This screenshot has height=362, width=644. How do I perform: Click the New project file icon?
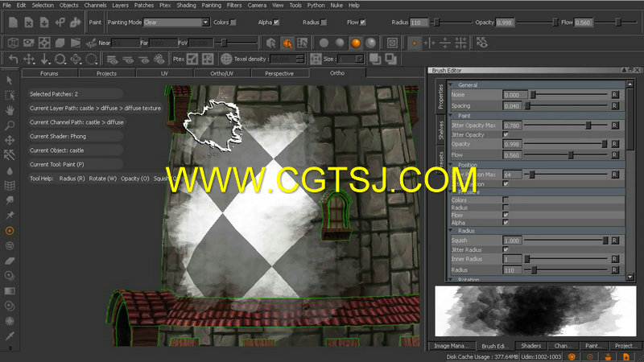(13, 23)
